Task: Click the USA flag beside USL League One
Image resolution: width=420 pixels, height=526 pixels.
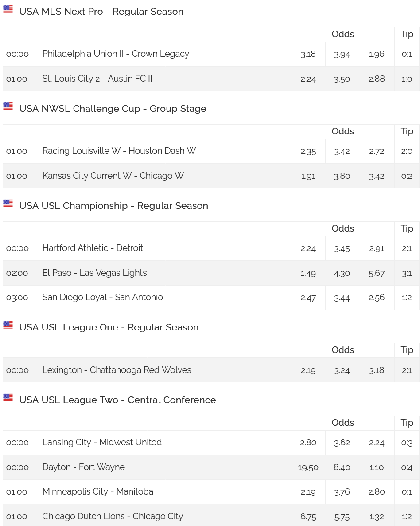Action: (x=8, y=325)
